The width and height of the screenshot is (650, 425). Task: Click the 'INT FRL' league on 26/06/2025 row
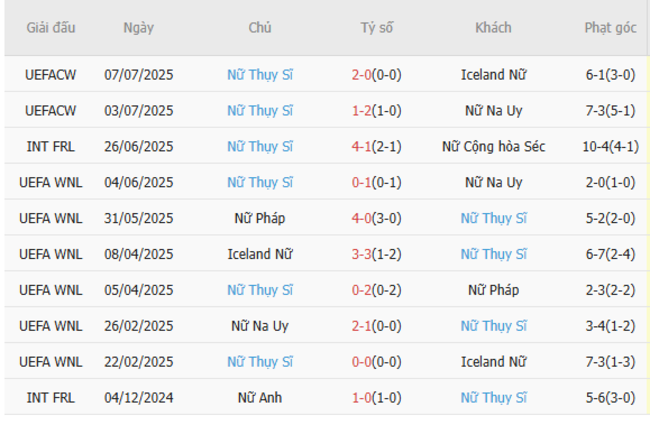[51, 146]
